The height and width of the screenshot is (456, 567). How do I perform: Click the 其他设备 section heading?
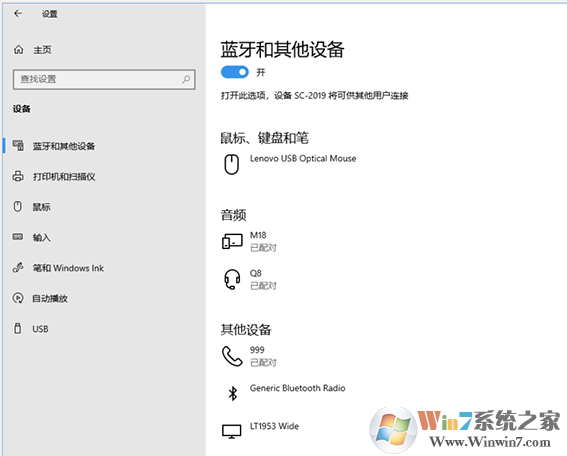pos(246,329)
